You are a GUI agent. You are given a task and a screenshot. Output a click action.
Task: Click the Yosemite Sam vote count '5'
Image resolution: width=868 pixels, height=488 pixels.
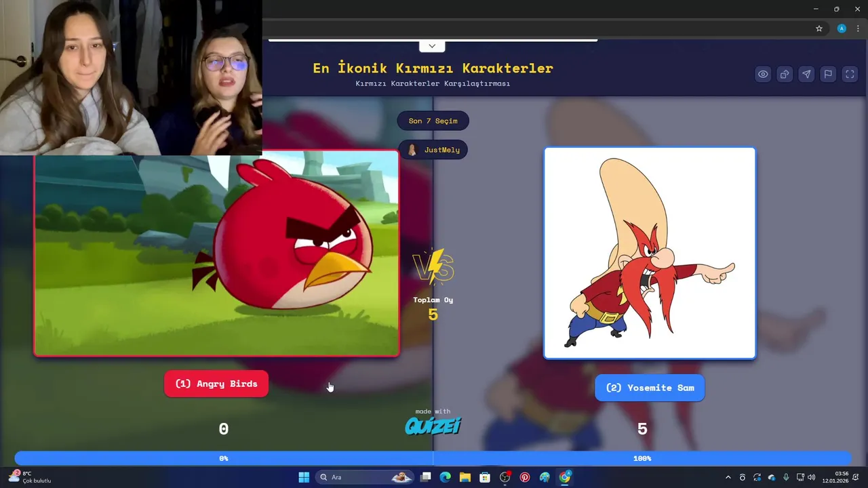click(x=642, y=428)
